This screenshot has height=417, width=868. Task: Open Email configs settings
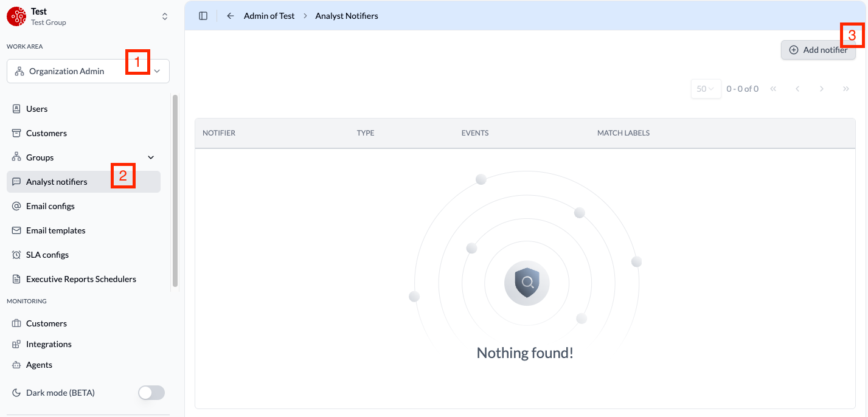point(49,205)
